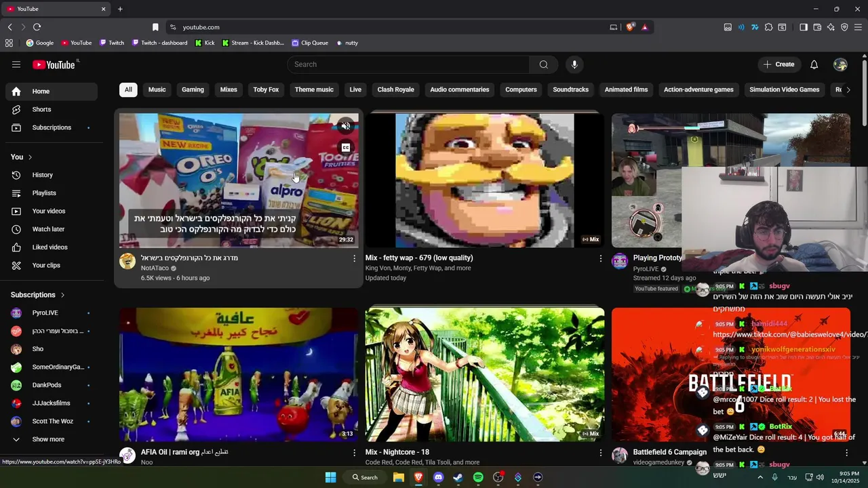Toggle captions on the video preview
The width and height of the screenshot is (868, 488).
346,147
